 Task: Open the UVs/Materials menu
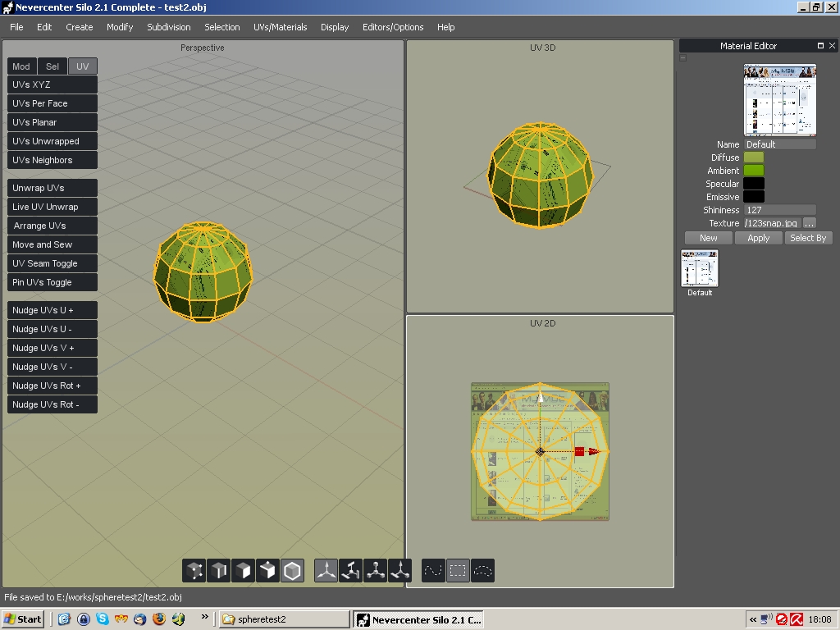click(x=281, y=27)
